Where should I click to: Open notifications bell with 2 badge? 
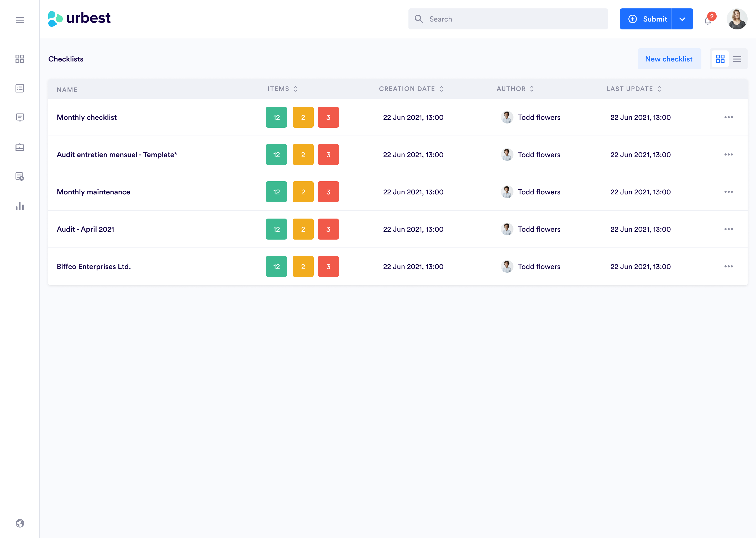708,20
